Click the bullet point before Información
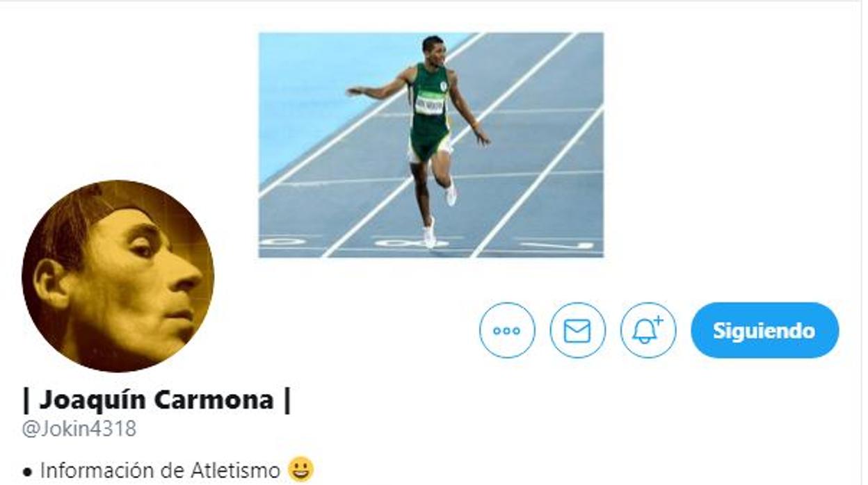This screenshot has width=868, height=485. click(x=28, y=472)
